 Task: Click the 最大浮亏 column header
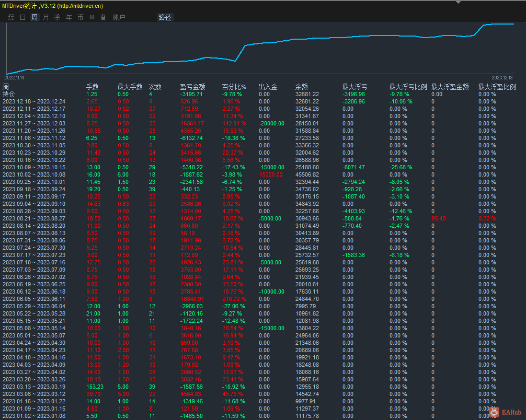355,87
